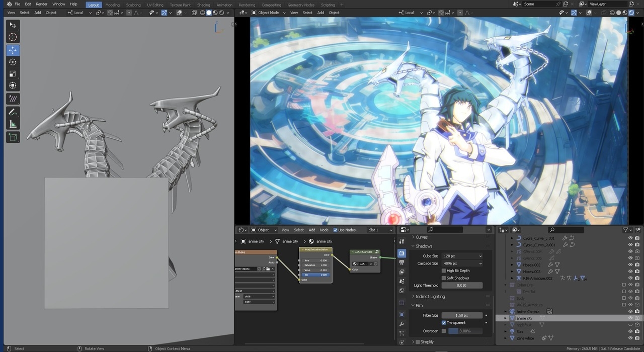Enable Soft Shadows checkbox
Image resolution: width=644 pixels, height=352 pixels.
[444, 278]
